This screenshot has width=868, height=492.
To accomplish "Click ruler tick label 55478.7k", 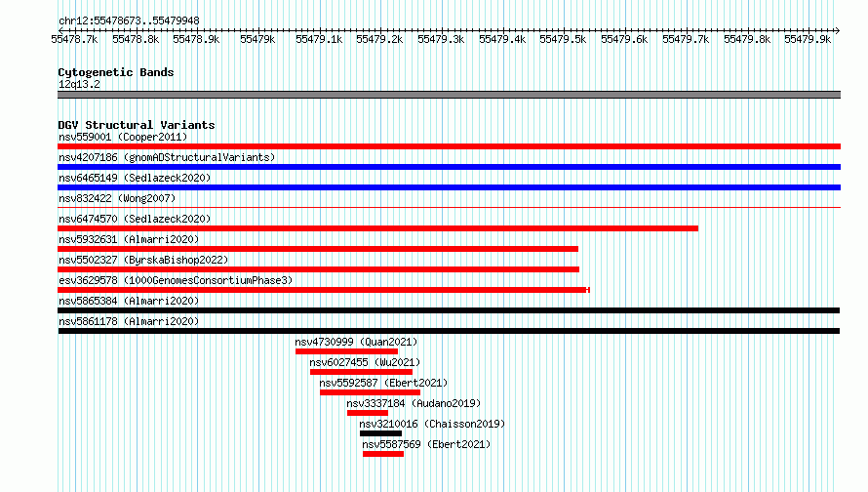I will pyautogui.click(x=74, y=39).
